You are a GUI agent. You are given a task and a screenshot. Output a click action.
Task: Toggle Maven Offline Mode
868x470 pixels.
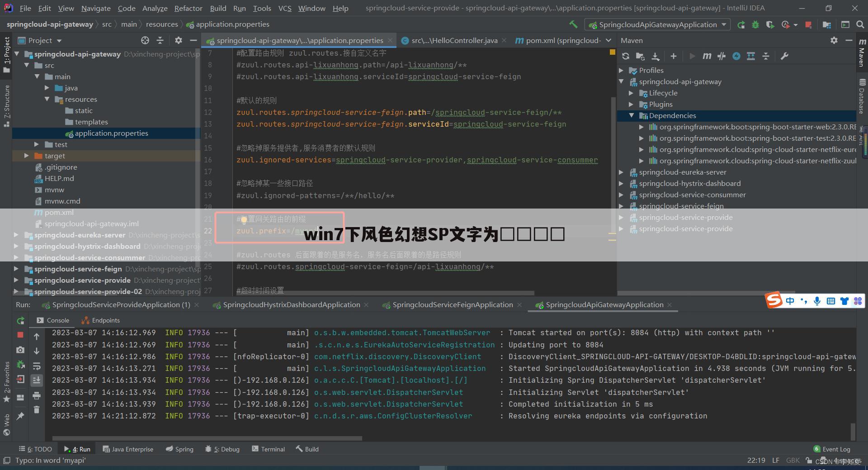(722, 56)
